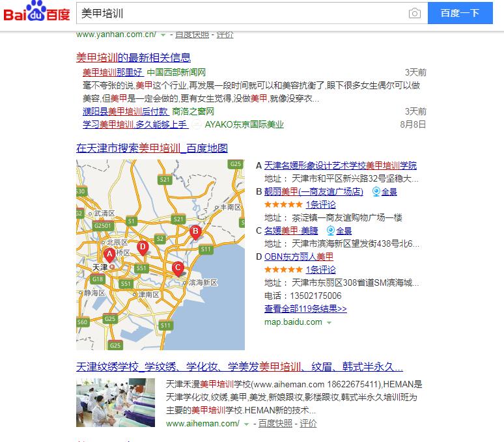Expand dropdown arrow next to map.baidu.com
Screen dimensions: 504x442
coord(329,322)
